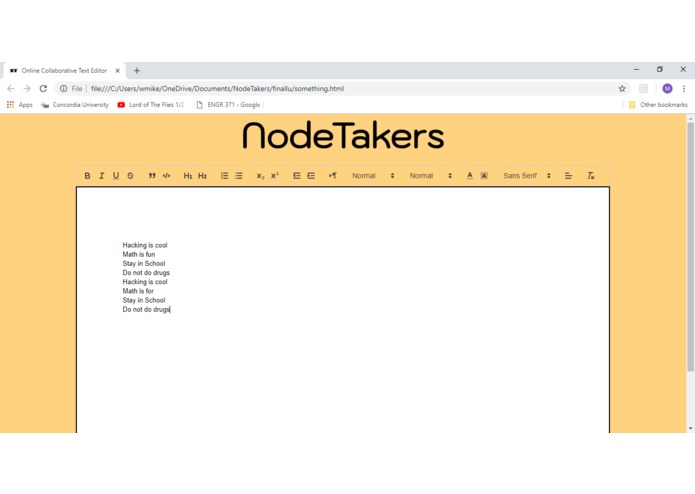Bookmark this page with the star

[x=622, y=89]
